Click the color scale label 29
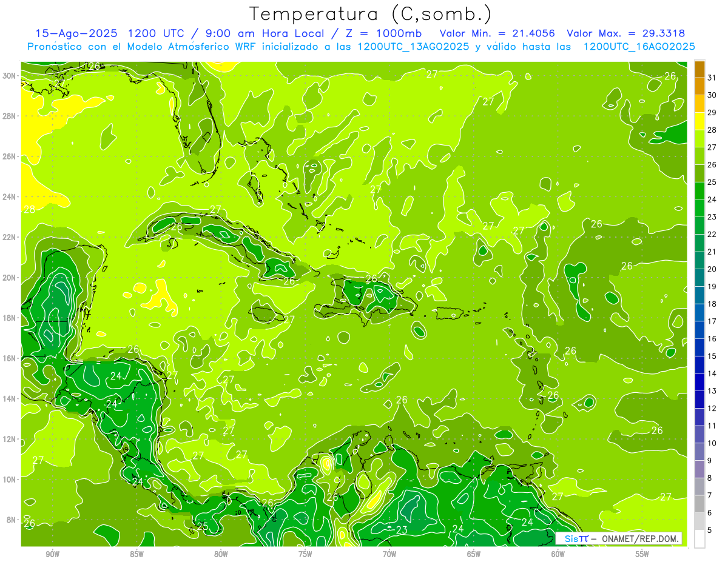 coord(712,112)
